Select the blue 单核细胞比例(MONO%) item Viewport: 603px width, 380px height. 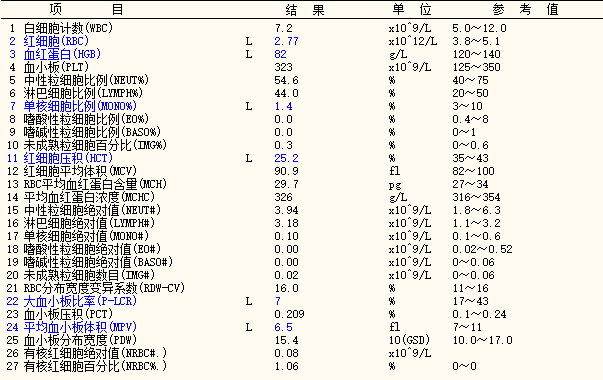coord(80,106)
